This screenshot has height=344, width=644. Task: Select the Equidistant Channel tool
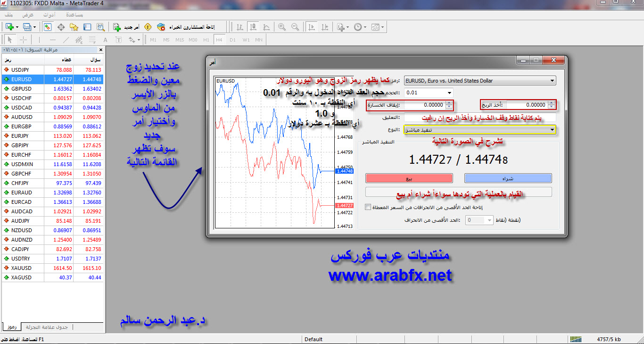click(x=79, y=40)
